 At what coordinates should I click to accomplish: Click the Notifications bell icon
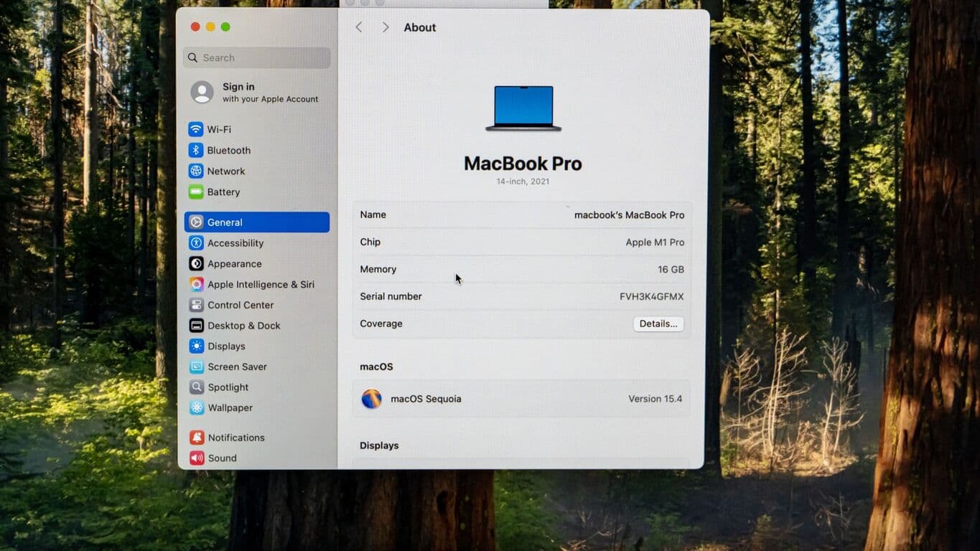196,438
